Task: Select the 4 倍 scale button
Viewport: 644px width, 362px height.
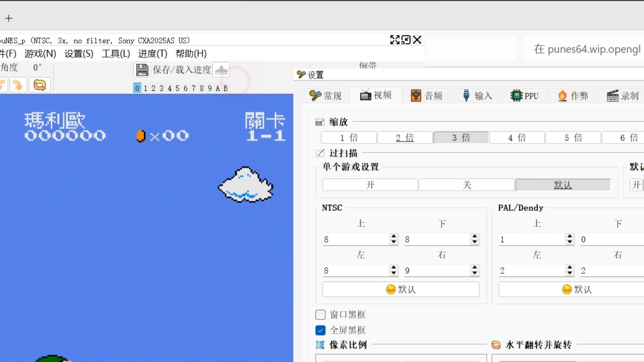Action: [x=517, y=137]
